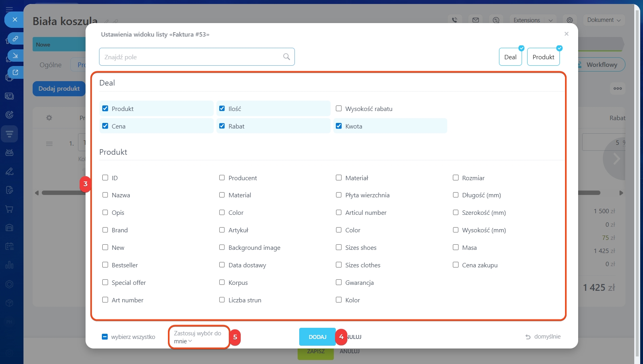Screen dimensions: 643x364
Task: Click the Znajdź pole search field
Action: pyautogui.click(x=191, y=57)
